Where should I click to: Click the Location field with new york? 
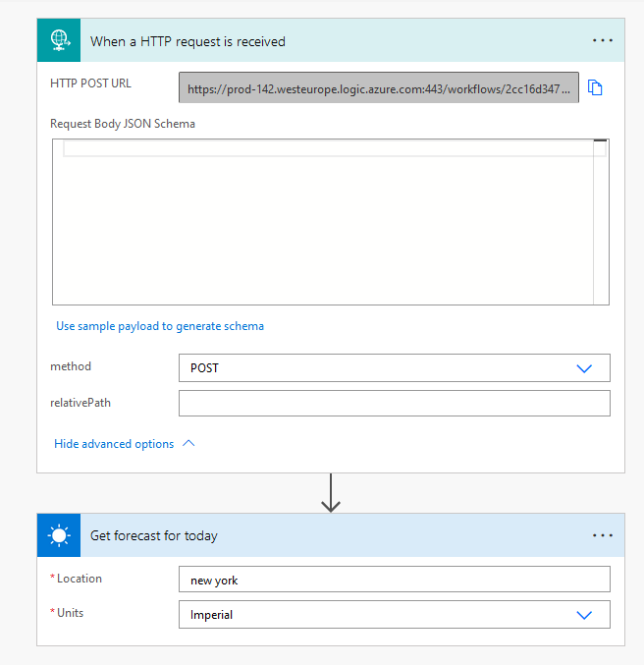(395, 580)
